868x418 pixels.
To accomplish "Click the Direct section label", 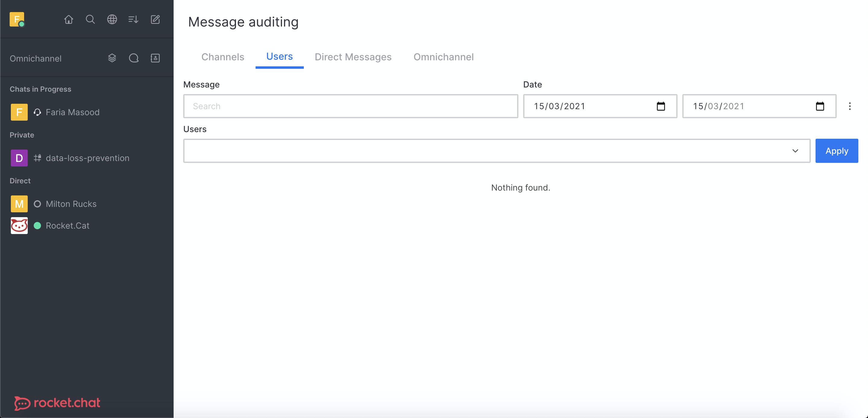I will 20,181.
